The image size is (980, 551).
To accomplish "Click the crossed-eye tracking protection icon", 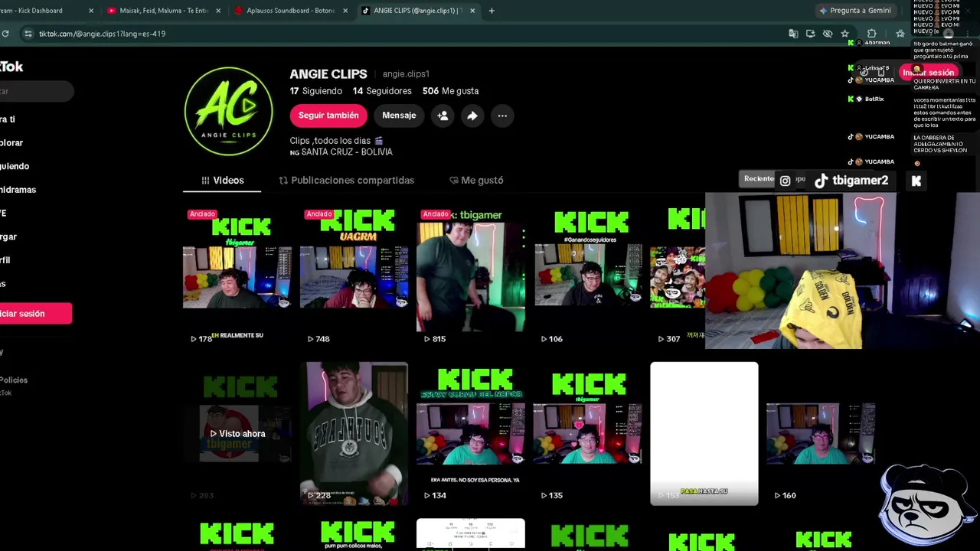I will tap(828, 34).
